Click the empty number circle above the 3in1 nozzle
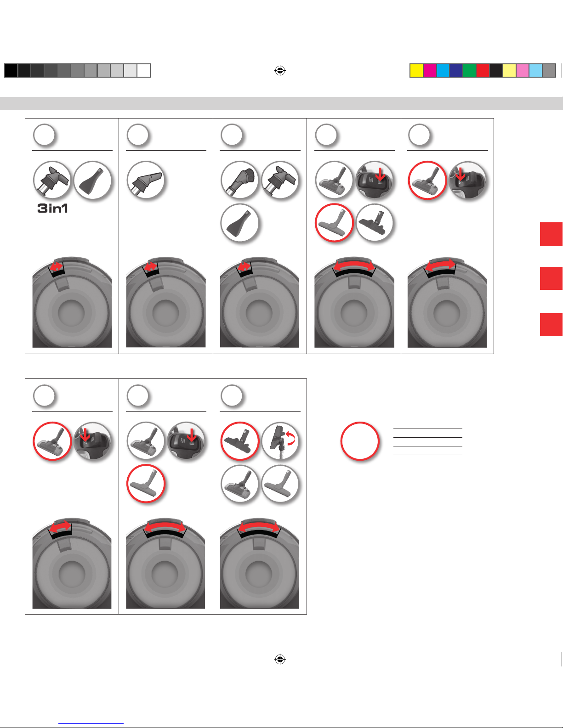This screenshot has height=728, width=563. pos(45,135)
